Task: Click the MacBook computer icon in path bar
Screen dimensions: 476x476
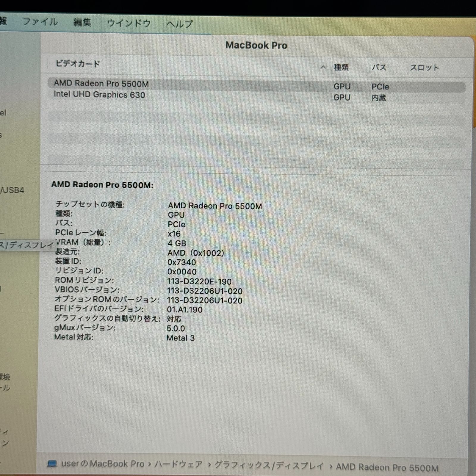Action: pos(52,464)
